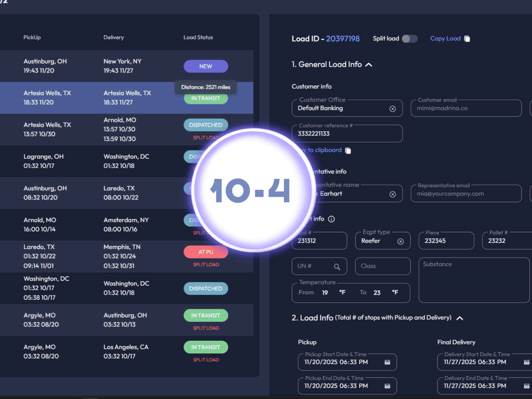The image size is (532, 399).
Task: Click the DISPATCHED badge on Washington DC load
Action: tap(206, 288)
